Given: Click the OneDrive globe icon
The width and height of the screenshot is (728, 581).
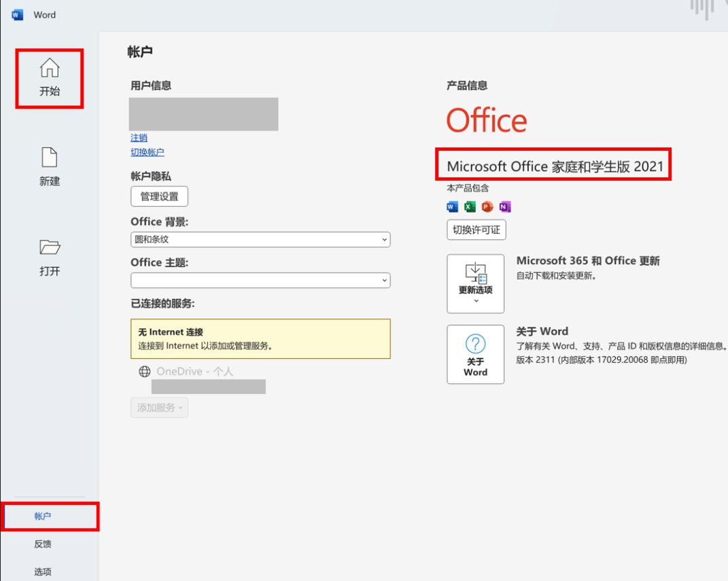Looking at the screenshot, I should [145, 371].
